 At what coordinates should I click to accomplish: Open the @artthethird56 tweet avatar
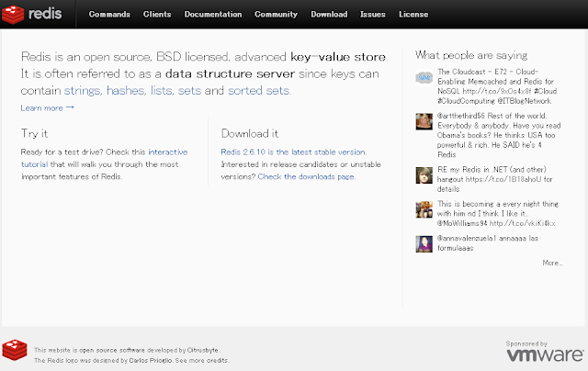(x=424, y=122)
